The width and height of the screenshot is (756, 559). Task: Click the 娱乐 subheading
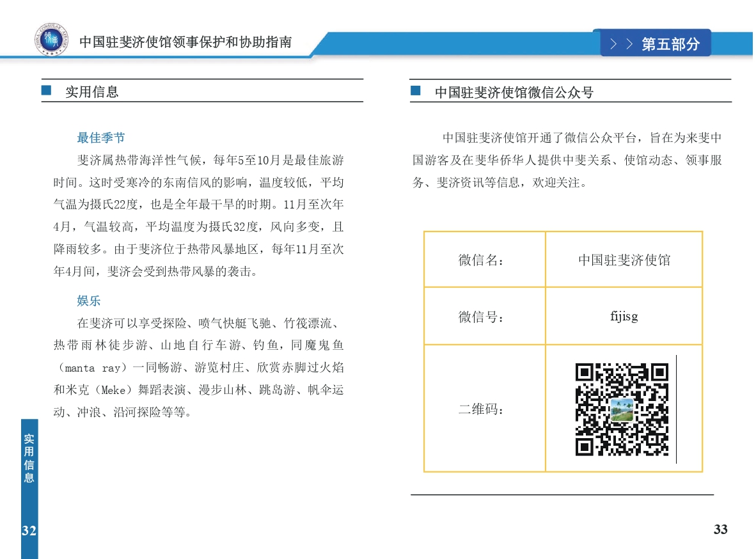[x=89, y=301]
